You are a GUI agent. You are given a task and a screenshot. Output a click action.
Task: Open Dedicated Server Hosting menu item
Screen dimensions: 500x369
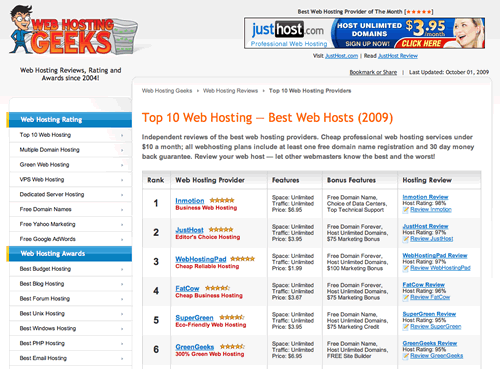71,194
